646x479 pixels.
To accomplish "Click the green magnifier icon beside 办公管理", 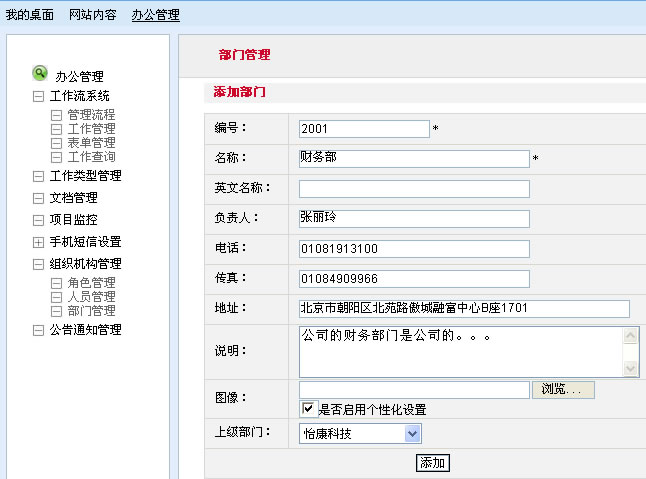I will (40, 73).
